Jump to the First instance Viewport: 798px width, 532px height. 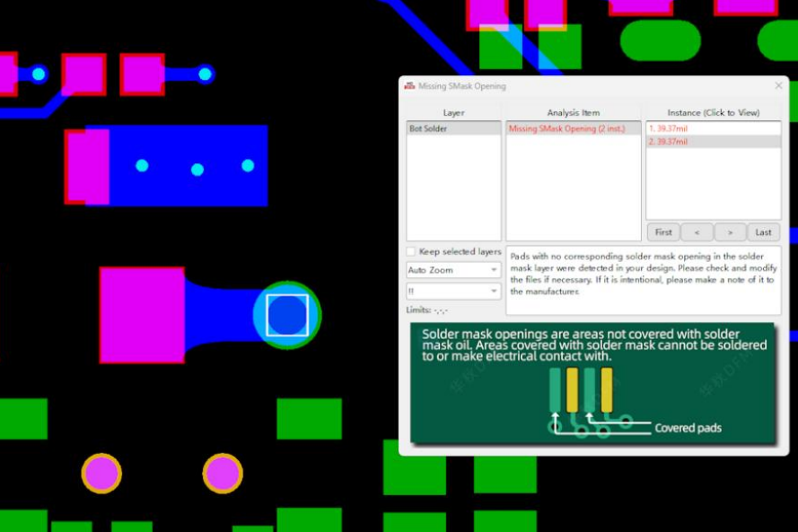(662, 232)
